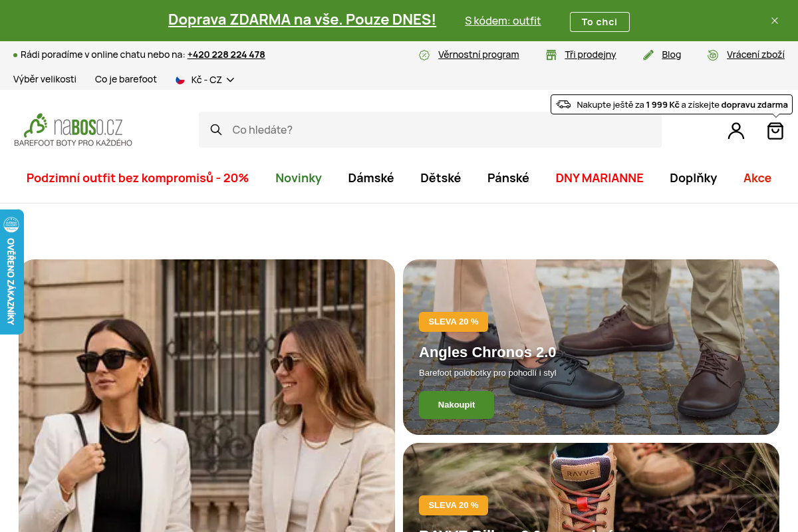Open the Vrácení zboží link
The height and width of the screenshot is (532, 798).
(x=755, y=55)
